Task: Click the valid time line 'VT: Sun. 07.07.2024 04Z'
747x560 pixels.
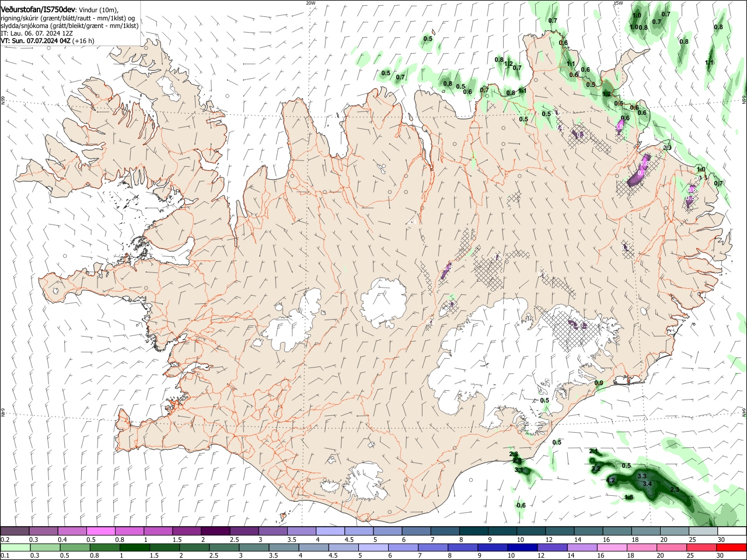Action: pyautogui.click(x=37, y=41)
